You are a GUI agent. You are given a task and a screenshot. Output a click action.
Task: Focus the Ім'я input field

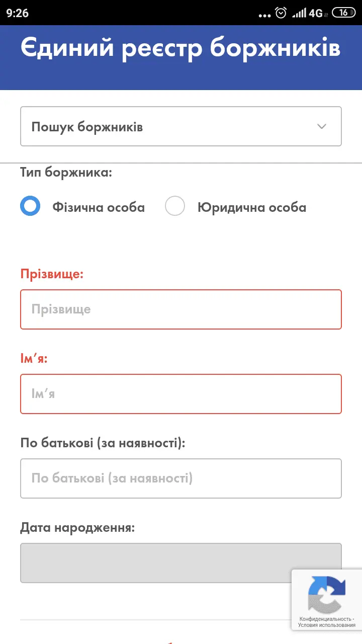(x=181, y=394)
